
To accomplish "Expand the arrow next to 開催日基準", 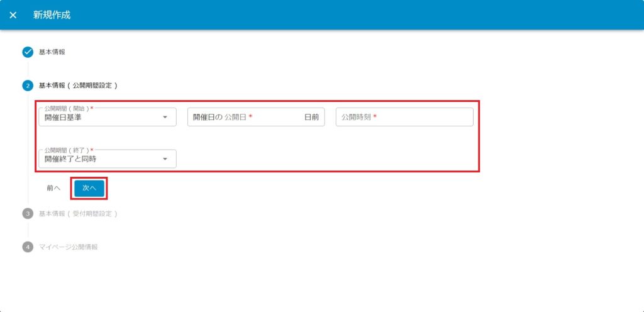I will point(165,117).
